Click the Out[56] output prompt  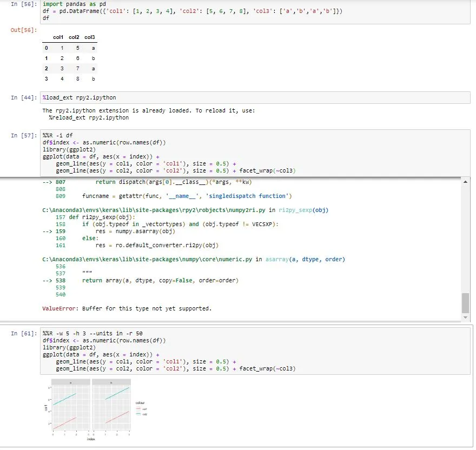pyautogui.click(x=24, y=30)
